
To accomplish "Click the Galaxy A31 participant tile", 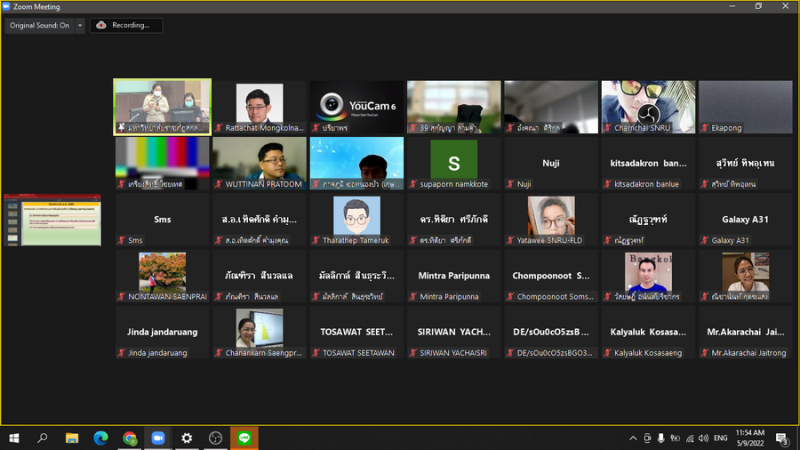I will (745, 220).
